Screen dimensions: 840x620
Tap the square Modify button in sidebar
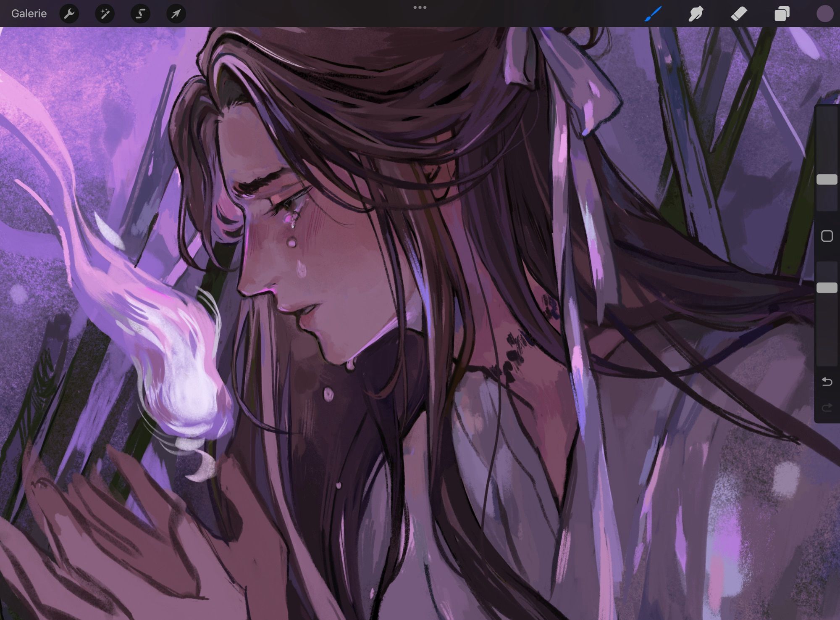tap(827, 236)
